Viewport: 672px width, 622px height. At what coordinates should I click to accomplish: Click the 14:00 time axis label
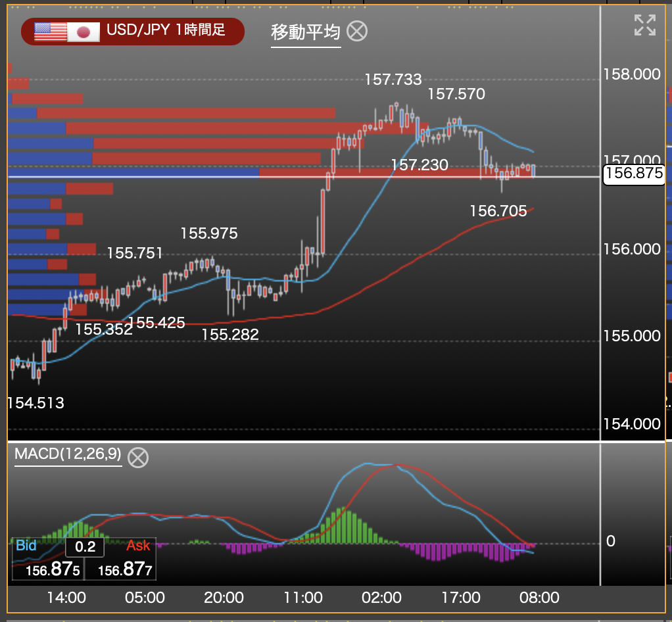point(66,598)
